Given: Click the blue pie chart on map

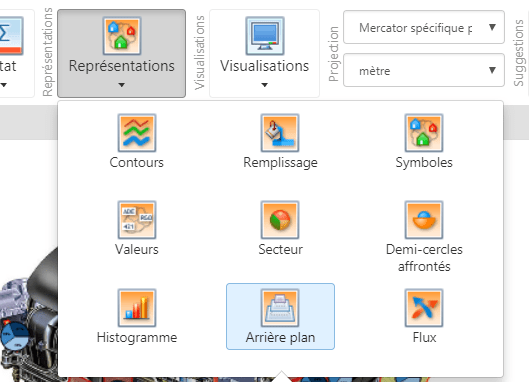Looking at the screenshot, I should point(15,336).
